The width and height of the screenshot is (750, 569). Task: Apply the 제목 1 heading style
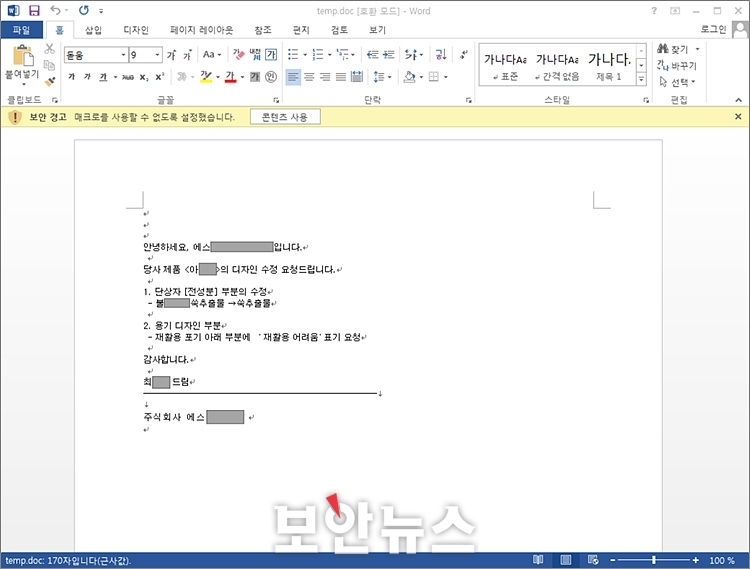click(609, 66)
